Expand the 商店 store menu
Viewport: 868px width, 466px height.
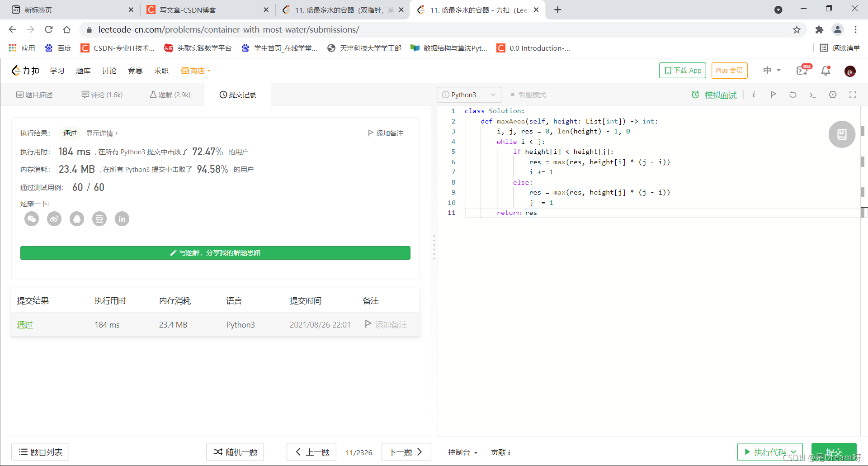point(196,71)
